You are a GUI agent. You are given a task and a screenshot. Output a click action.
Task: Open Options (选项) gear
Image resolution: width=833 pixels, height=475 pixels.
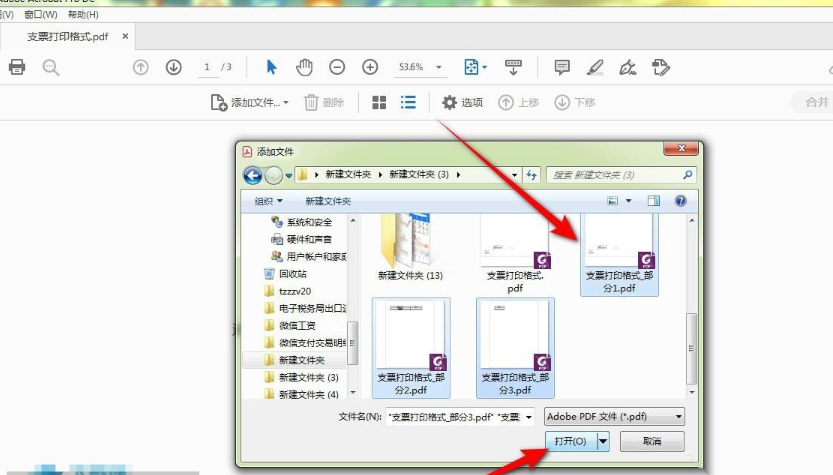click(462, 102)
